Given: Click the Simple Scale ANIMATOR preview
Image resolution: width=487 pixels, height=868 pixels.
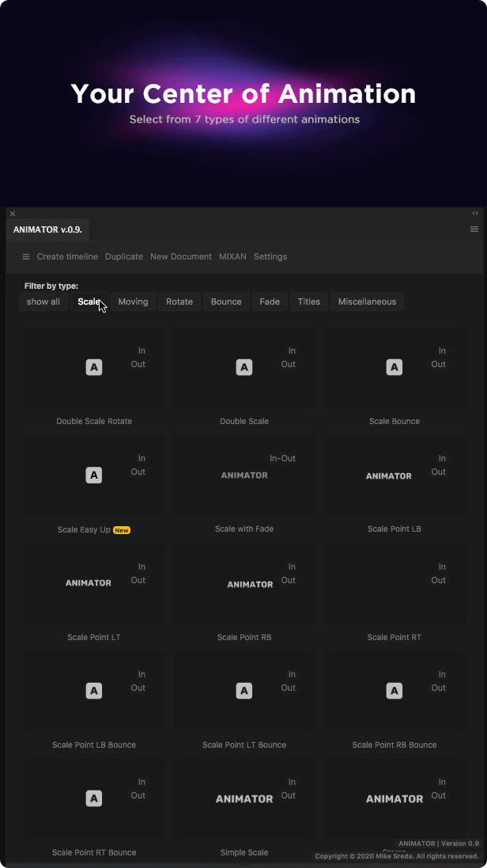Looking at the screenshot, I should click(244, 799).
